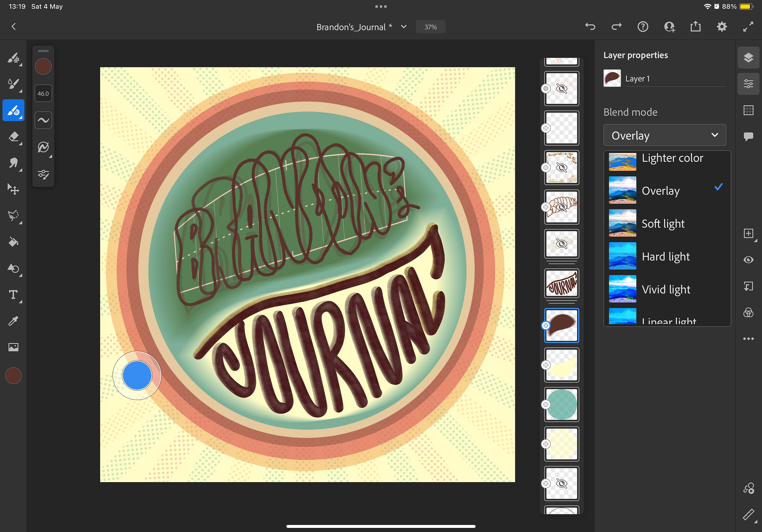Open brush color swatch in tool options
Image resolution: width=762 pixels, height=532 pixels.
(x=43, y=66)
